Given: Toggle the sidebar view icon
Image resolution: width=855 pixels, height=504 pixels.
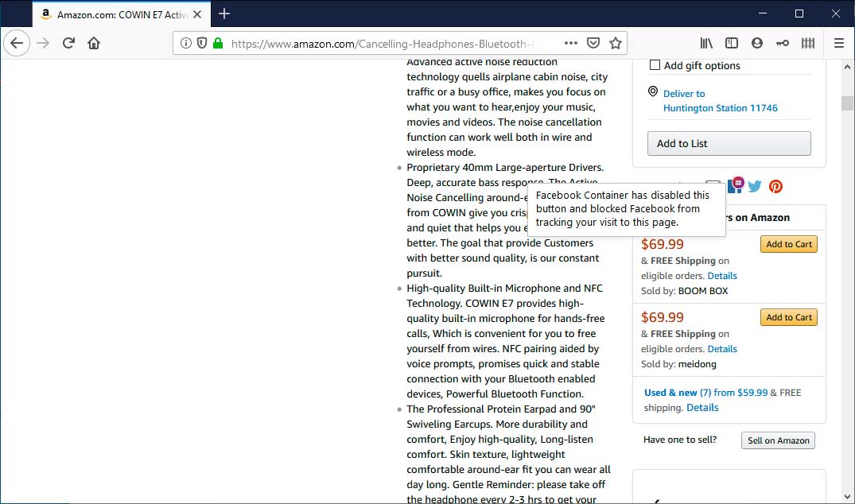Looking at the screenshot, I should tap(731, 43).
